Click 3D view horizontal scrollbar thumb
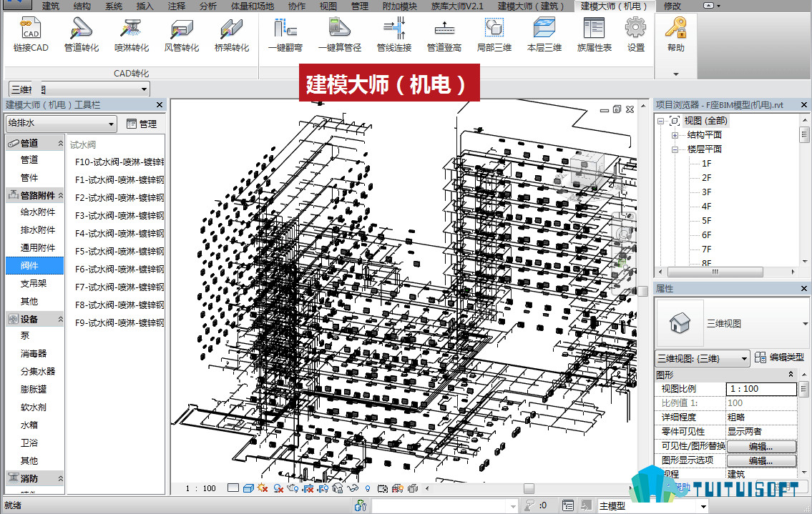This screenshot has width=812, height=514. (x=528, y=488)
